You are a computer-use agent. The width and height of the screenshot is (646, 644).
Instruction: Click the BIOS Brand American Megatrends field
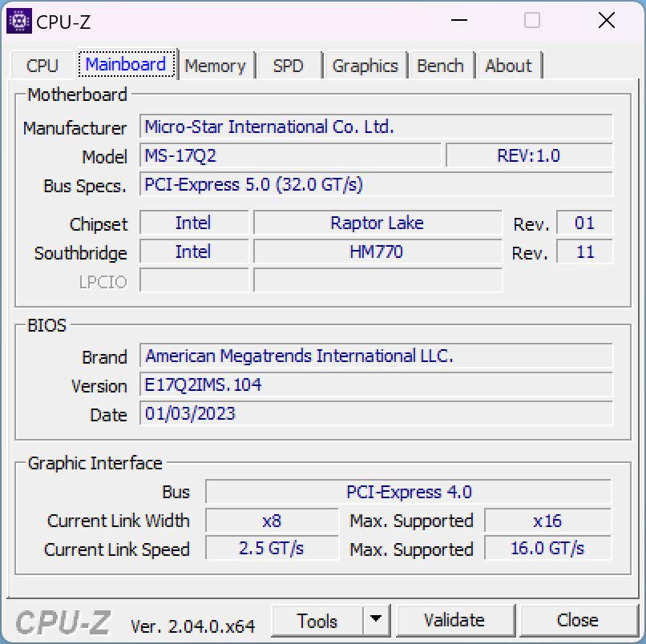[376, 356]
